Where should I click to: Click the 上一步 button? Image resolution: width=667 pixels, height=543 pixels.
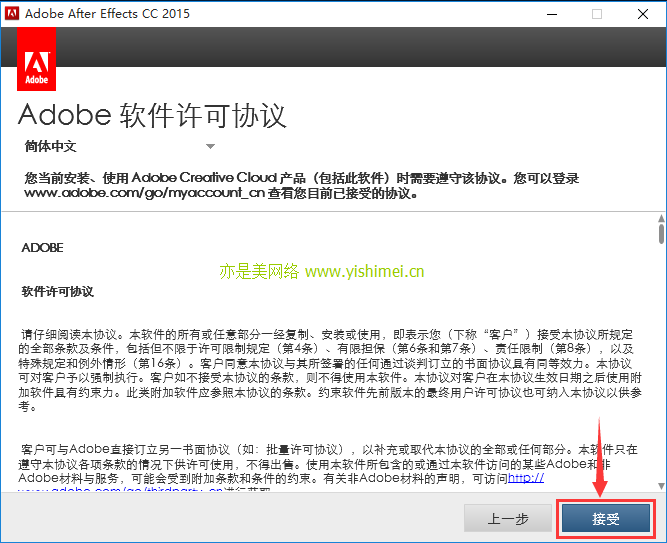coord(508,518)
